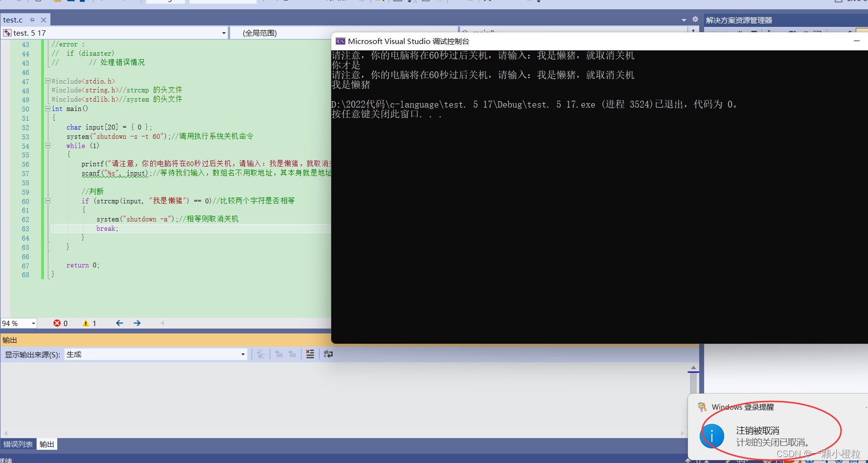Switch to the 输出 bottom tab
868x463 pixels.
pyautogui.click(x=47, y=444)
